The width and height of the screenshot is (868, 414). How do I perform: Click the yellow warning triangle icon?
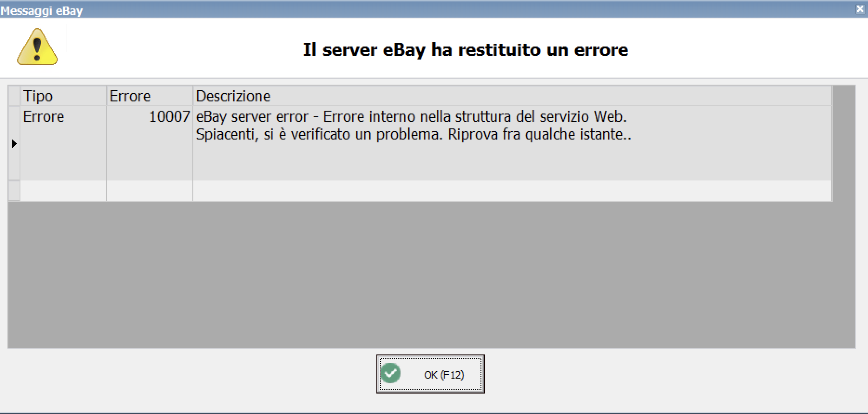coord(37,47)
